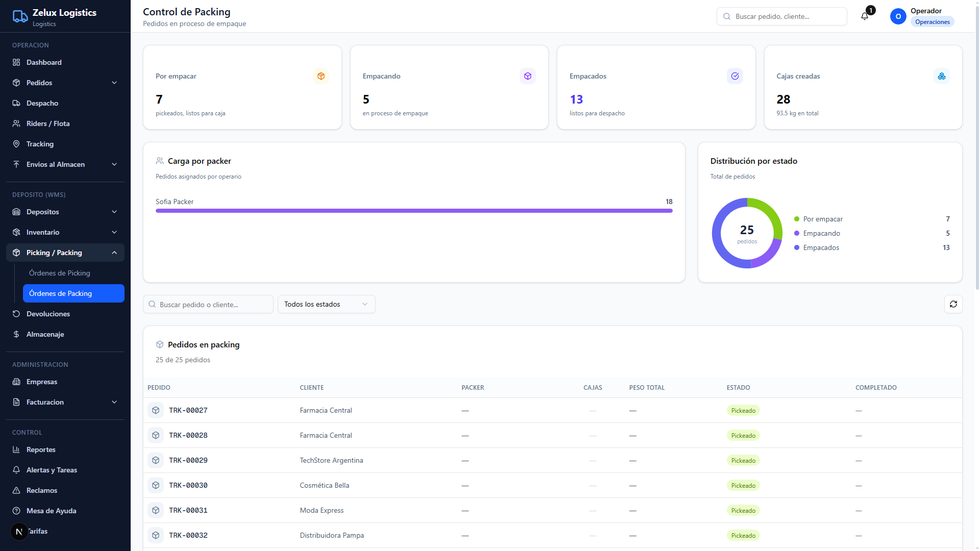The image size is (980, 551).
Task: Click the Empacando purple box icon
Action: (x=528, y=76)
